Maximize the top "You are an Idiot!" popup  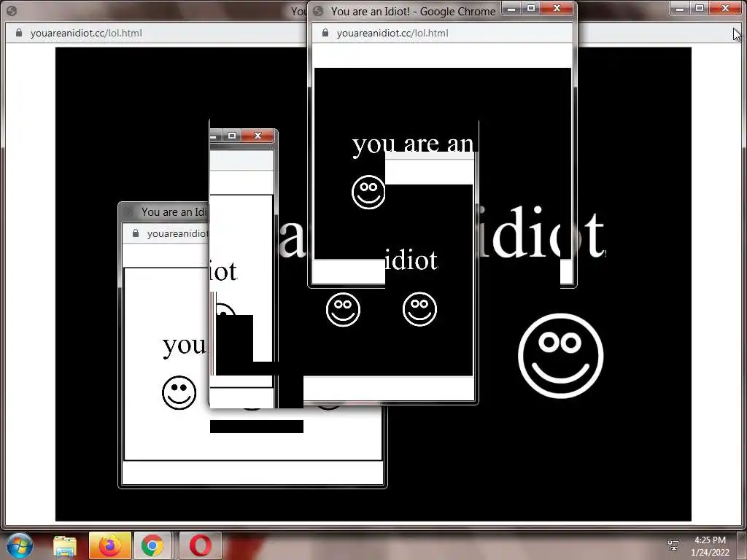531,8
